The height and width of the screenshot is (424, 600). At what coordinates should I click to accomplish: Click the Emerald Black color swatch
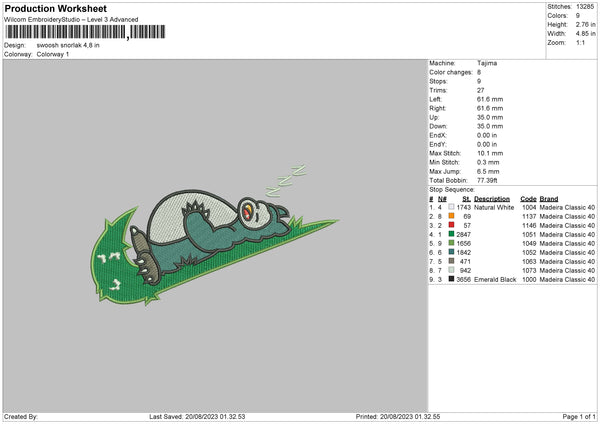click(x=451, y=279)
